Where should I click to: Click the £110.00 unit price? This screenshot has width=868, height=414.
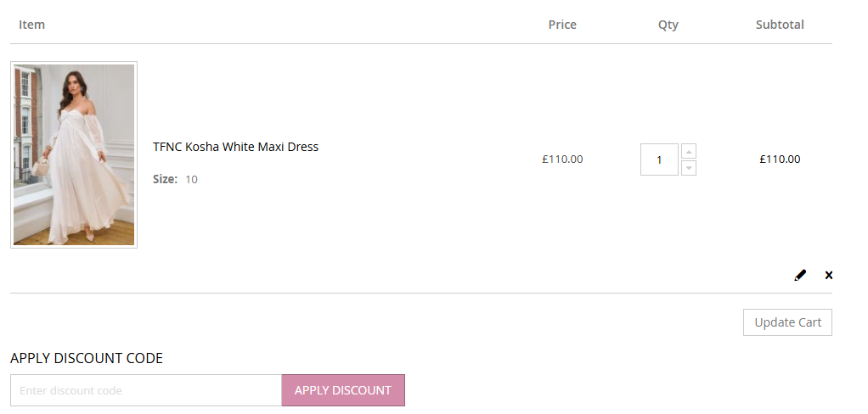[562, 159]
